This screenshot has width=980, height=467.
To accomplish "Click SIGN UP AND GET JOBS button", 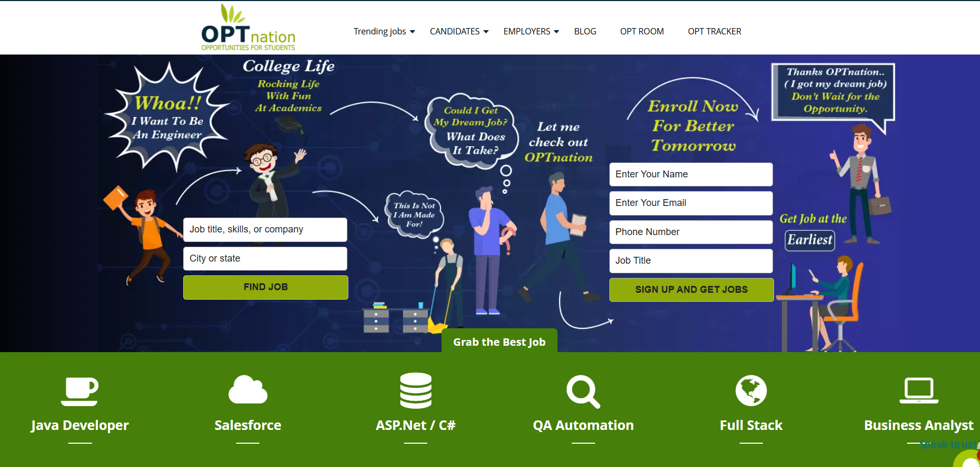I will coord(691,290).
